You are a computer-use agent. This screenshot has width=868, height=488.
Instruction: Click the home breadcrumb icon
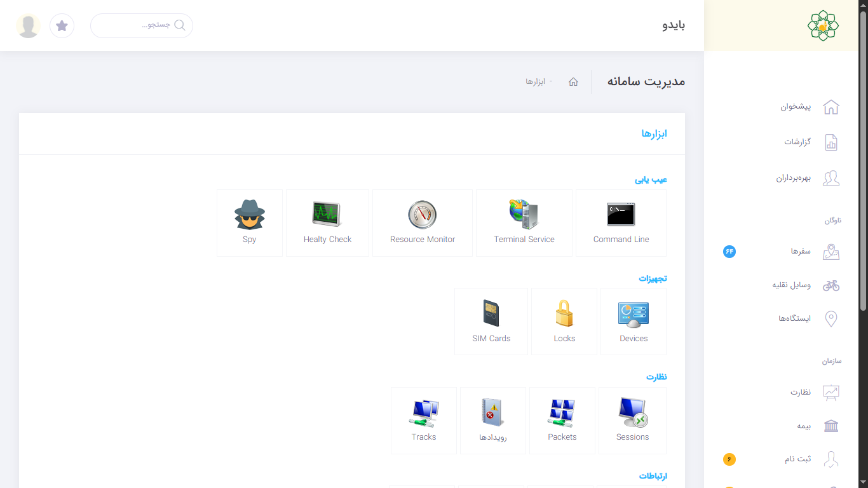[573, 82]
